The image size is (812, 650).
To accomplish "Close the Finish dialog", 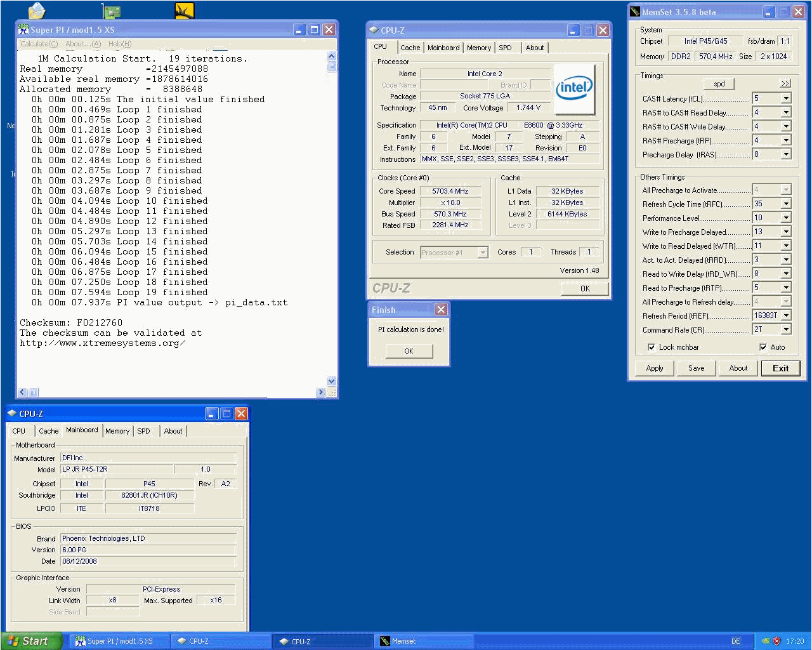I will (441, 310).
